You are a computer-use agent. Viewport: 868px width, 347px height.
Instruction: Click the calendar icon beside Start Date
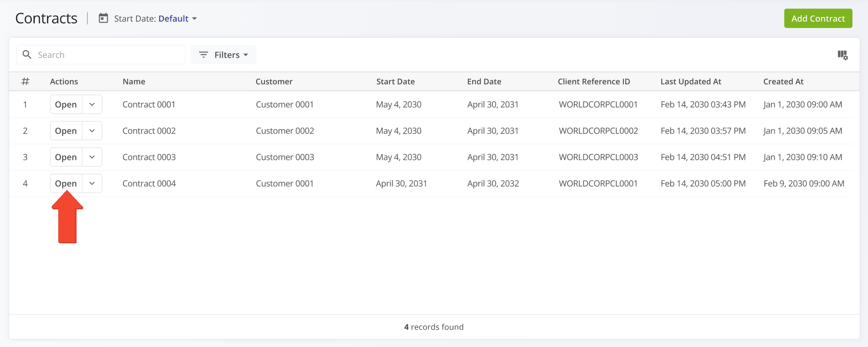[x=103, y=18]
